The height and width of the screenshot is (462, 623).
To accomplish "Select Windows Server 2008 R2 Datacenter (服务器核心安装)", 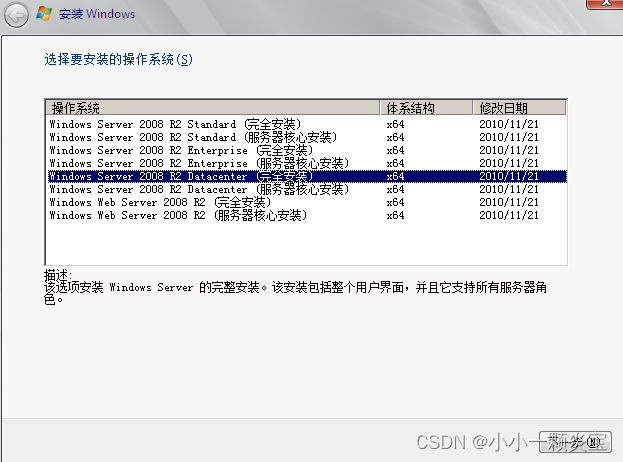I will (x=307, y=189).
